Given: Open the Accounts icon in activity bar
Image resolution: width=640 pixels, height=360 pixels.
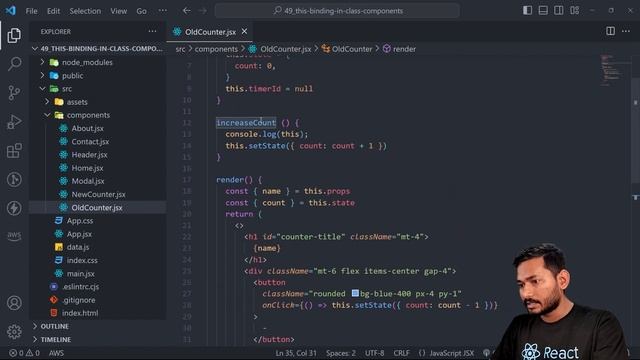Looking at the screenshot, I should pos(14,303).
